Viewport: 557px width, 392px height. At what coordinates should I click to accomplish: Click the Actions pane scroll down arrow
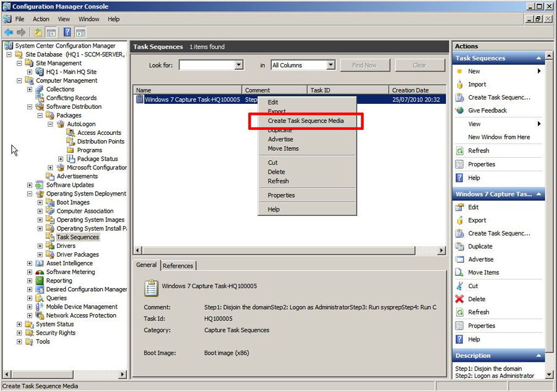tap(549, 374)
